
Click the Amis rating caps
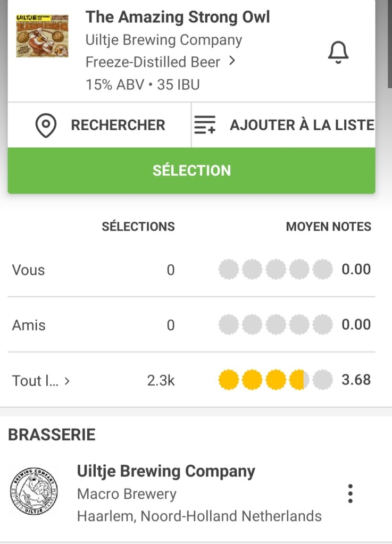point(276,325)
